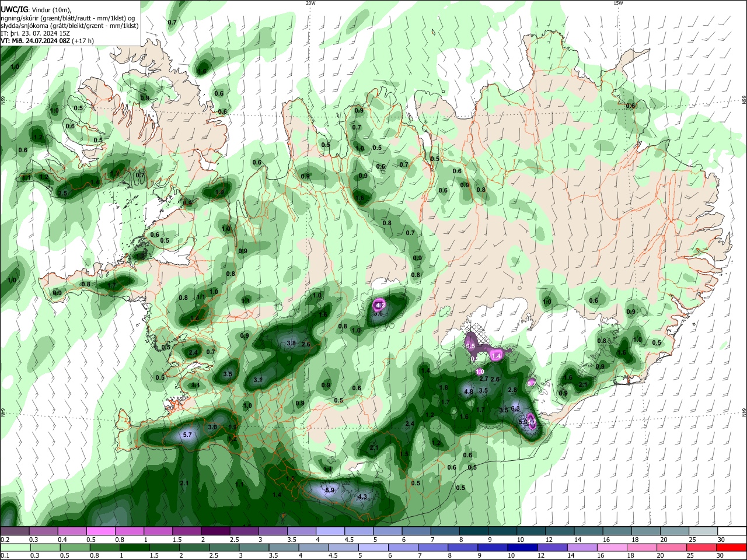Image resolution: width=747 pixels, height=560 pixels.
Task: Click the 2.5 precipitation value
Action: click(x=63, y=193)
